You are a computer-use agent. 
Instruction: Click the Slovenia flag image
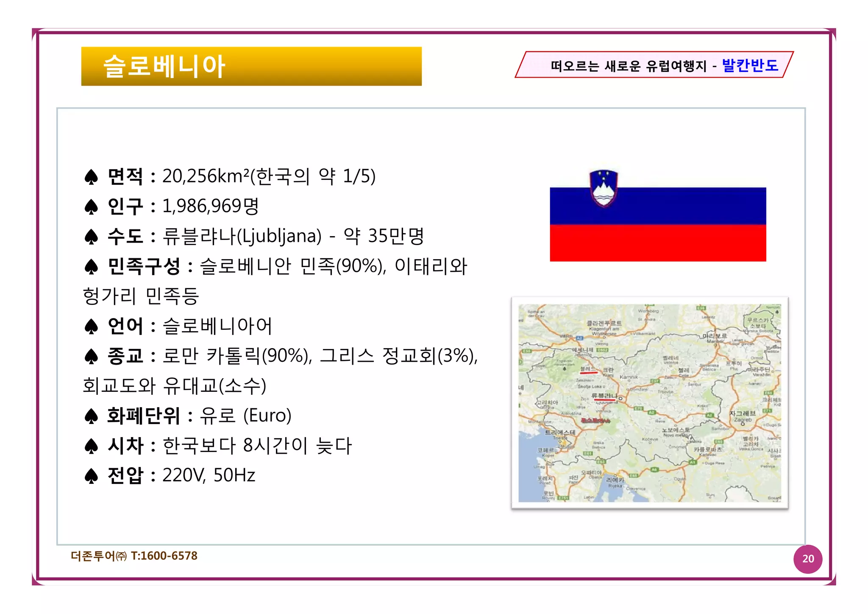[x=658, y=216]
